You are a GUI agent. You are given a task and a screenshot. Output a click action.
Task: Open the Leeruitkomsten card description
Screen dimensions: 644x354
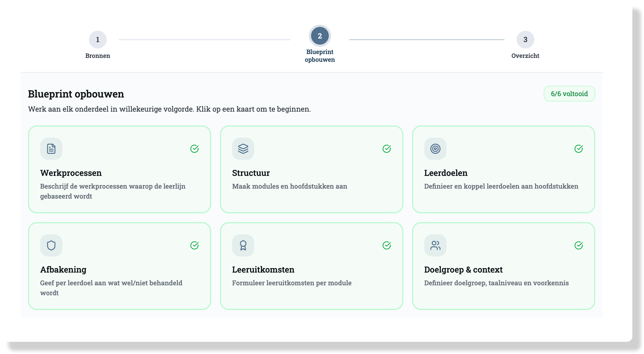292,283
